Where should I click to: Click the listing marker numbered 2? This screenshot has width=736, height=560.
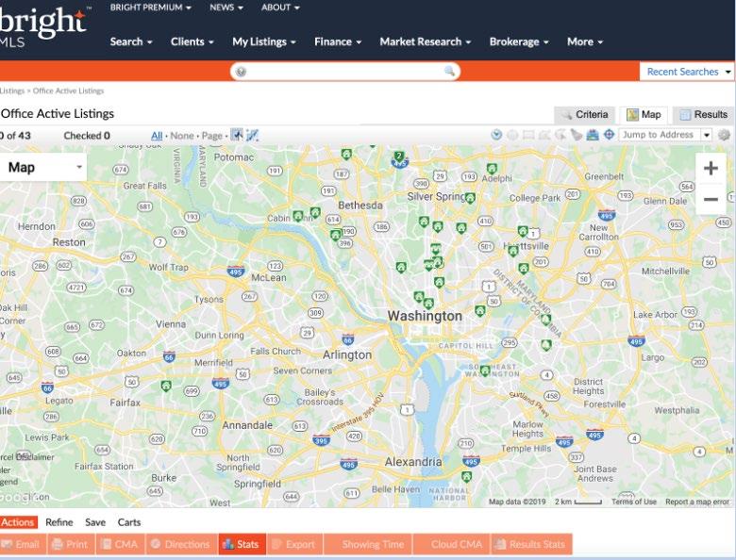coord(399,156)
